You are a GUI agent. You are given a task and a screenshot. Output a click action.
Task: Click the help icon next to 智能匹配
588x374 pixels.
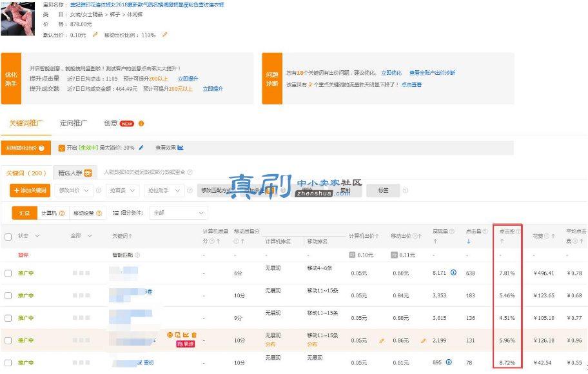click(137, 255)
